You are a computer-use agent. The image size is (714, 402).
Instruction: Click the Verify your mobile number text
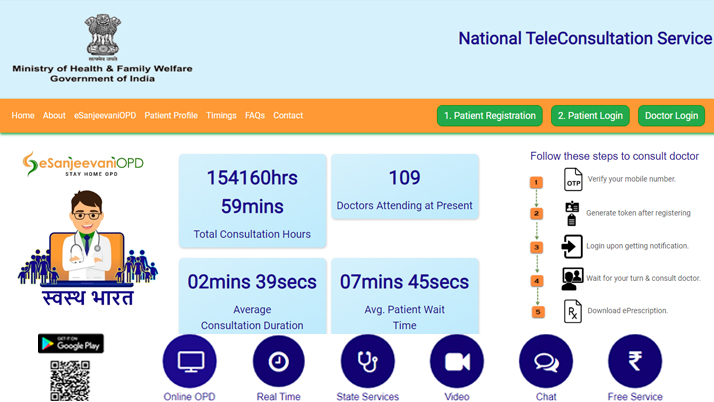632,179
